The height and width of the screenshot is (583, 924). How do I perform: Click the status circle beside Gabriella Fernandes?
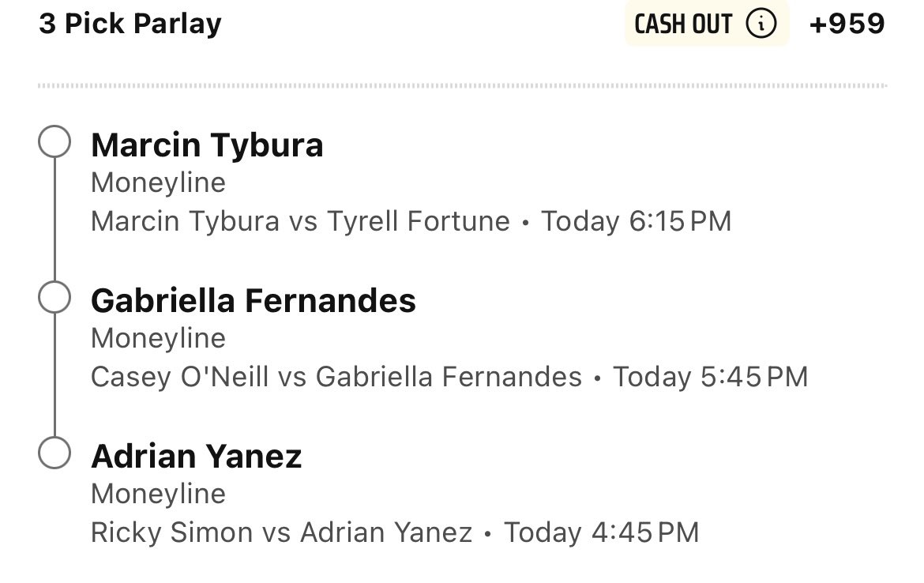click(54, 299)
